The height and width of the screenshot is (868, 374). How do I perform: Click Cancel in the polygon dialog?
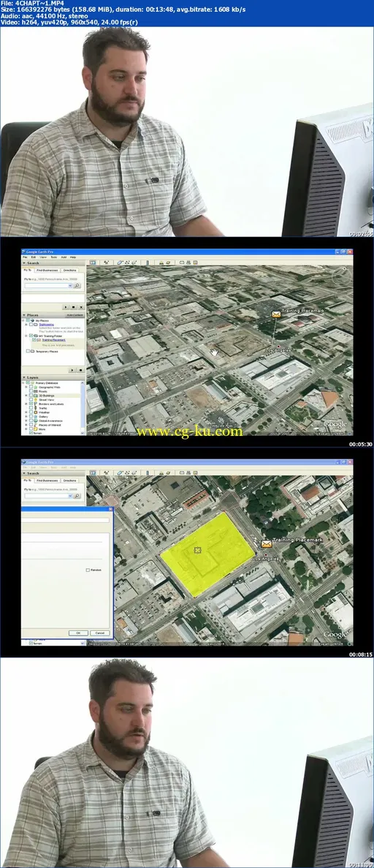pos(99,633)
